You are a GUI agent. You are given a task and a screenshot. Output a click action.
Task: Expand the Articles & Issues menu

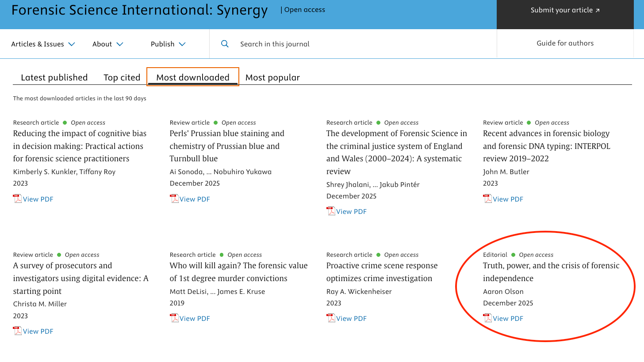[x=43, y=44]
